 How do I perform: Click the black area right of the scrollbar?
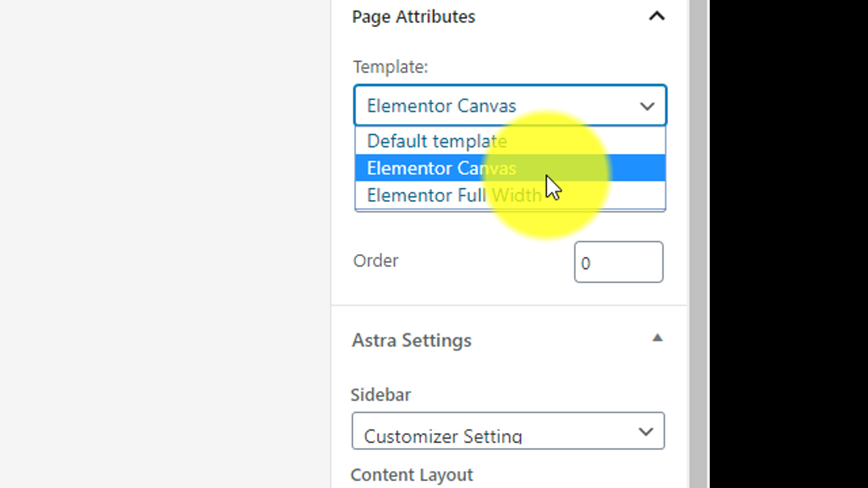(x=788, y=244)
